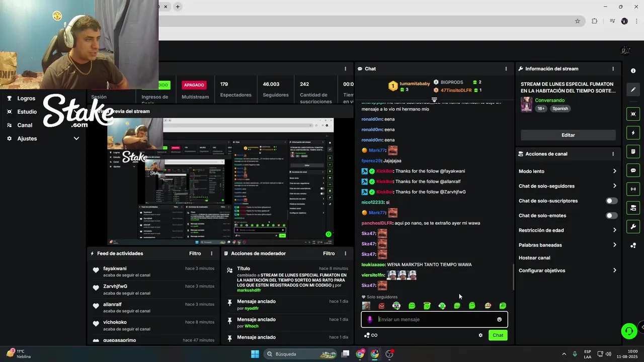This screenshot has width=644, height=362.
Task: Toggle Chat de solo-suscriptores switch
Action: click(x=611, y=201)
